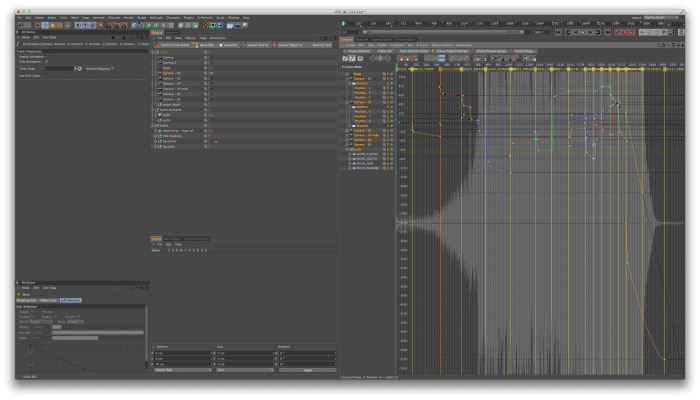The image size is (700, 400).
Task: Select the Rotate tool in the toolbar
Action: 60,25
